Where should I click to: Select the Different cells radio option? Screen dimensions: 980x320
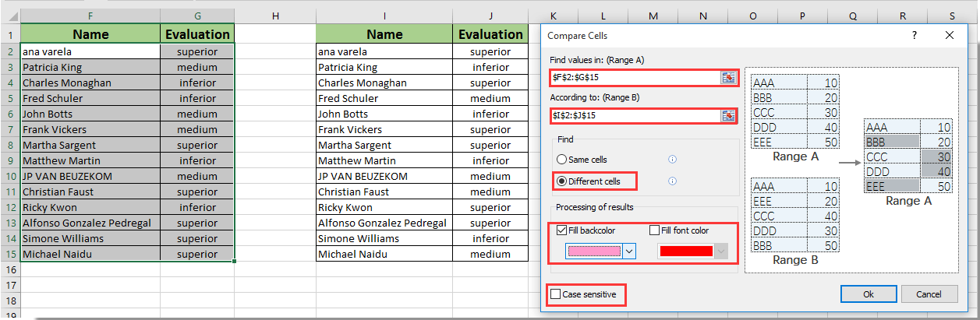[561, 181]
